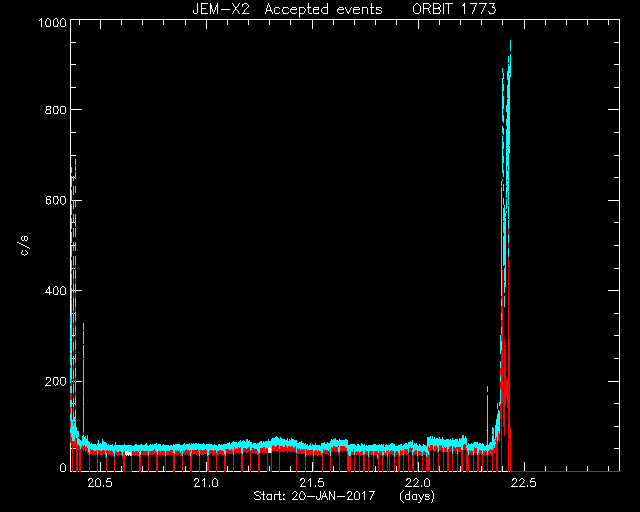Click the 22.0 x-axis tick label
This screenshot has height=512, width=640.
coord(418,483)
